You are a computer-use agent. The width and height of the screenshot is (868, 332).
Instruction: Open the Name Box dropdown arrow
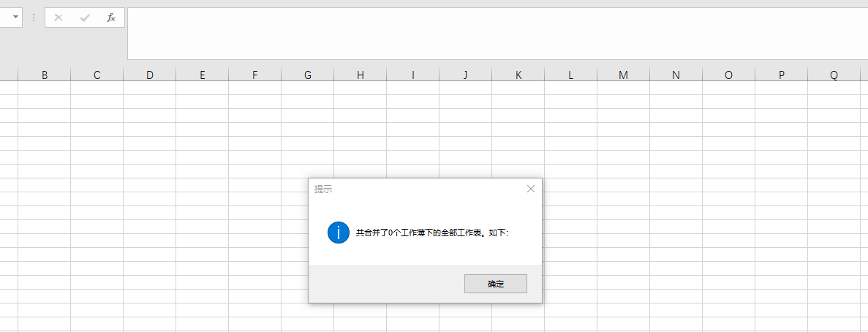coord(15,17)
